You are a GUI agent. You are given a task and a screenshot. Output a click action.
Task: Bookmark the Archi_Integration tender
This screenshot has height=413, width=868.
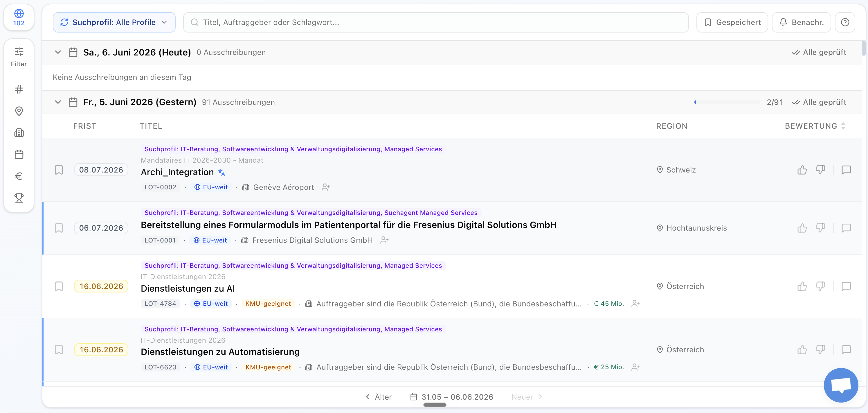(59, 170)
